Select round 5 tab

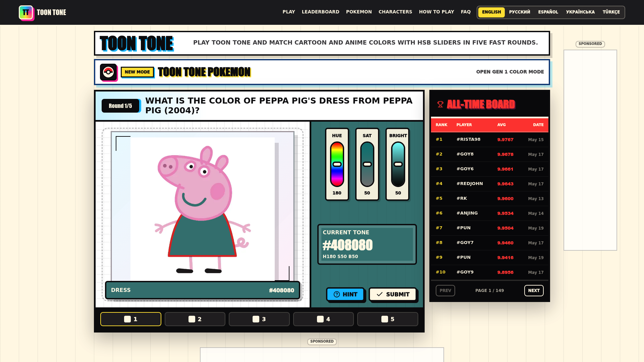pos(388,319)
